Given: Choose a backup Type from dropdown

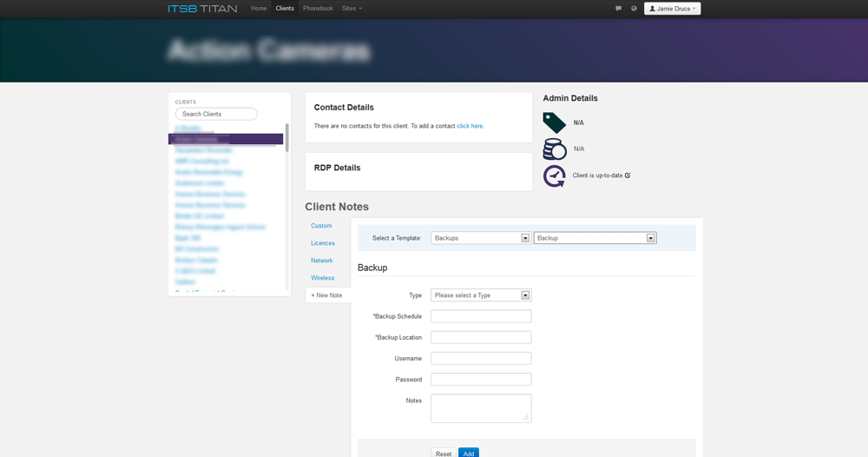Looking at the screenshot, I should (x=480, y=295).
